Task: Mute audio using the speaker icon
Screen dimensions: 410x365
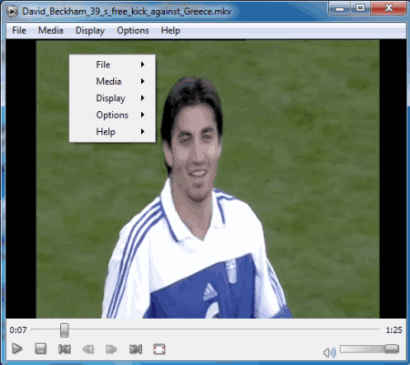Action: coord(330,352)
